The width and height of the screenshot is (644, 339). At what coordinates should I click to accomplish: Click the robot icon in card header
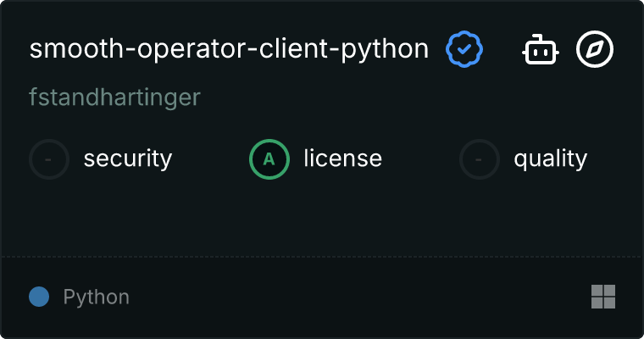(541, 50)
